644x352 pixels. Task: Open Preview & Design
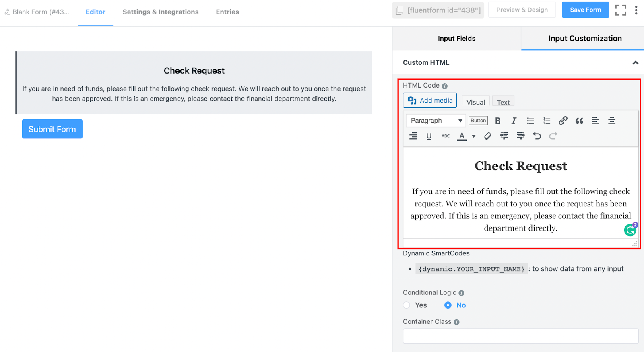(522, 10)
